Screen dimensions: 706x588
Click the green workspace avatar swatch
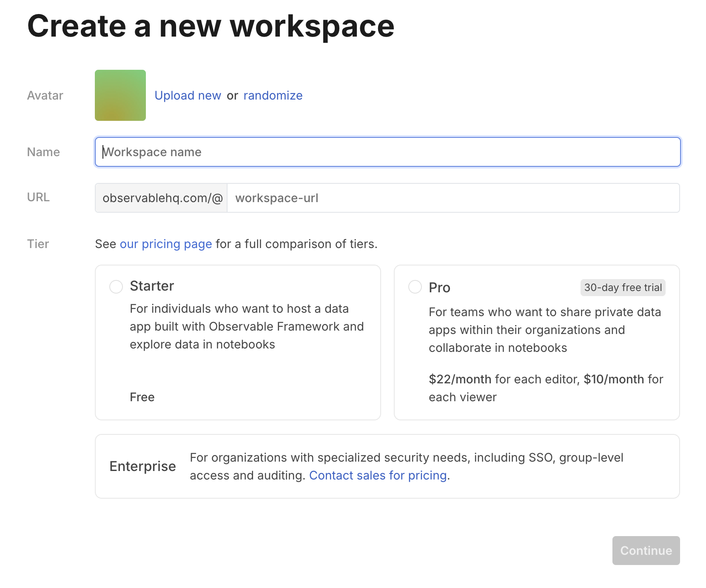pos(120,95)
